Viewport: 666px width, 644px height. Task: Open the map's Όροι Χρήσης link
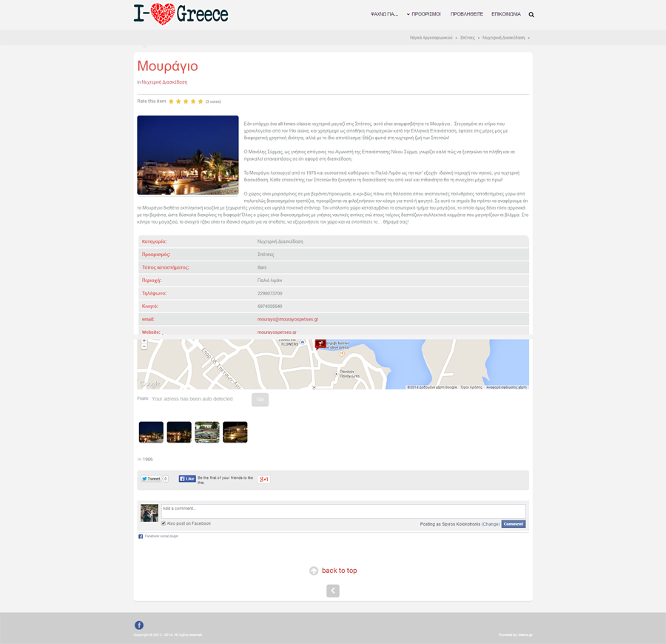(471, 387)
